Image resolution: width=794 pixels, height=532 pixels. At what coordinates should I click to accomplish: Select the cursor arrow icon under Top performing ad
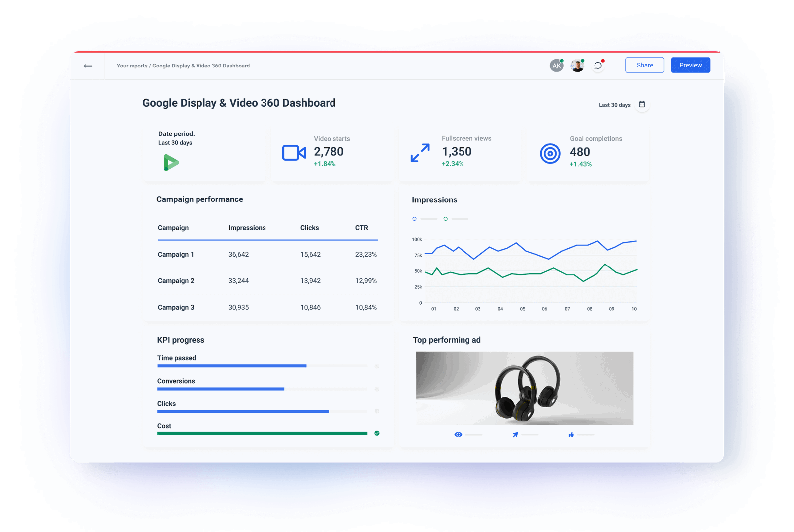click(x=515, y=434)
